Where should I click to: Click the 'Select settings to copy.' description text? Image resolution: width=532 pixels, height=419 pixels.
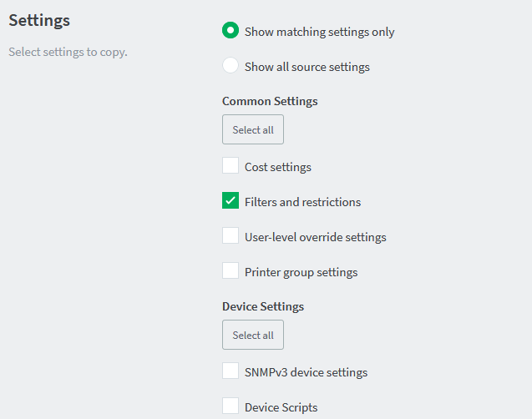pyautogui.click(x=68, y=53)
